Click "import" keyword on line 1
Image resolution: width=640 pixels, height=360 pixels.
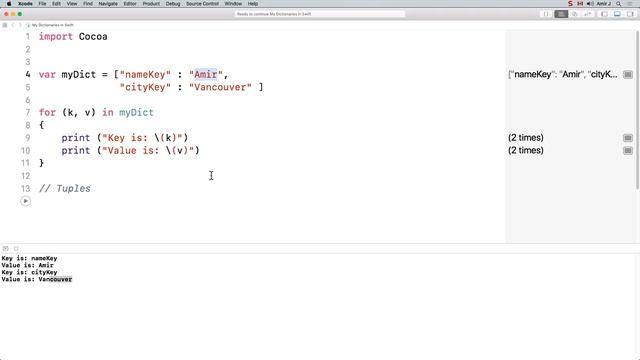pyautogui.click(x=56, y=36)
